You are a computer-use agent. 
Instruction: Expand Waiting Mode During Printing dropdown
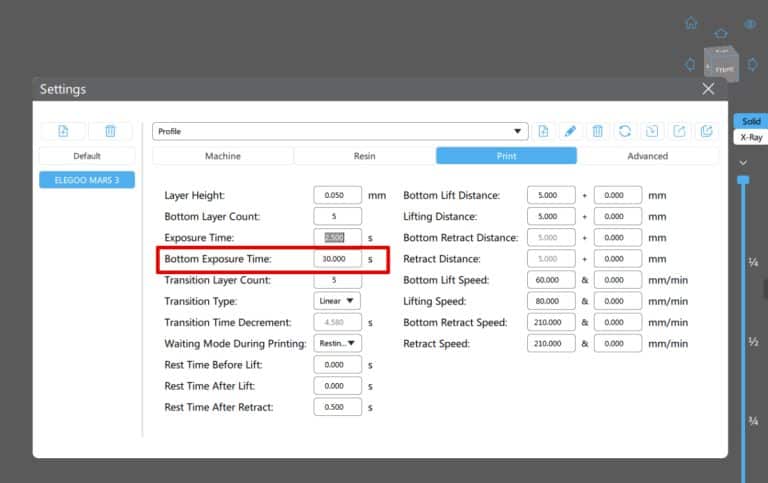337,343
